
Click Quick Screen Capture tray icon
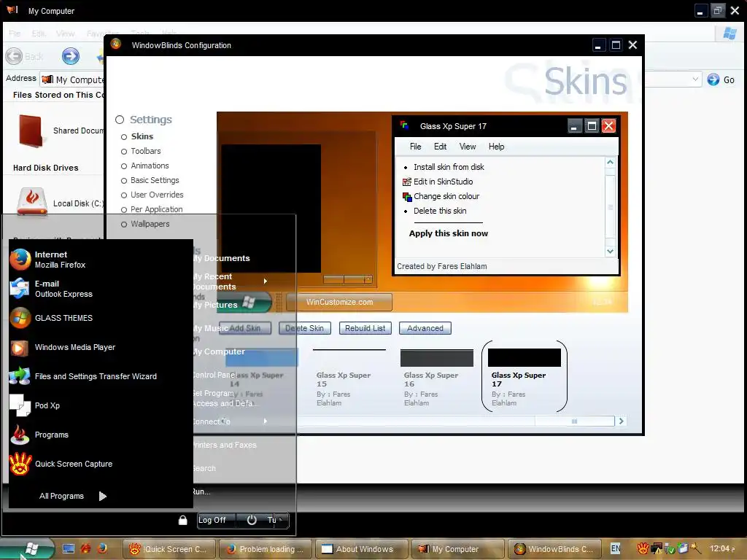(643, 548)
